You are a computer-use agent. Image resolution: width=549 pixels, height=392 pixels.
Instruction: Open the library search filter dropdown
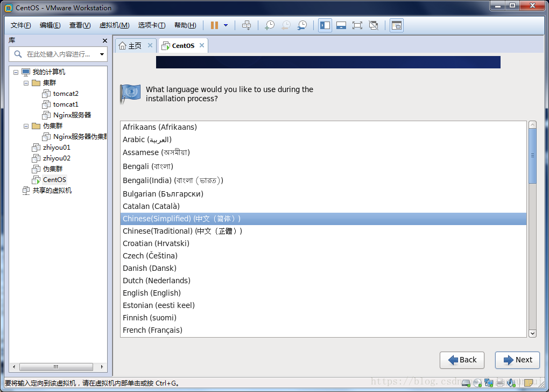coord(102,54)
